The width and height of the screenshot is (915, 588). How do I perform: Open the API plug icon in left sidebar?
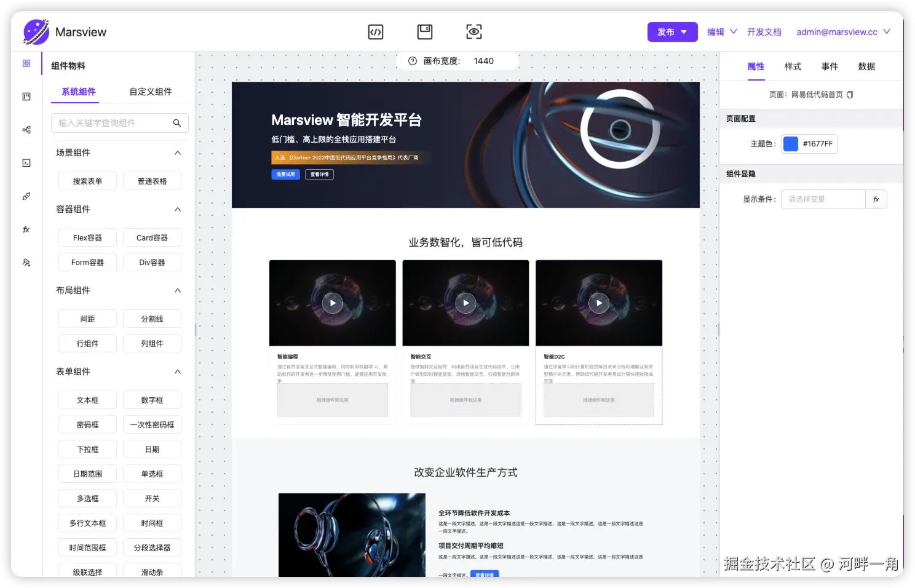pos(26,196)
